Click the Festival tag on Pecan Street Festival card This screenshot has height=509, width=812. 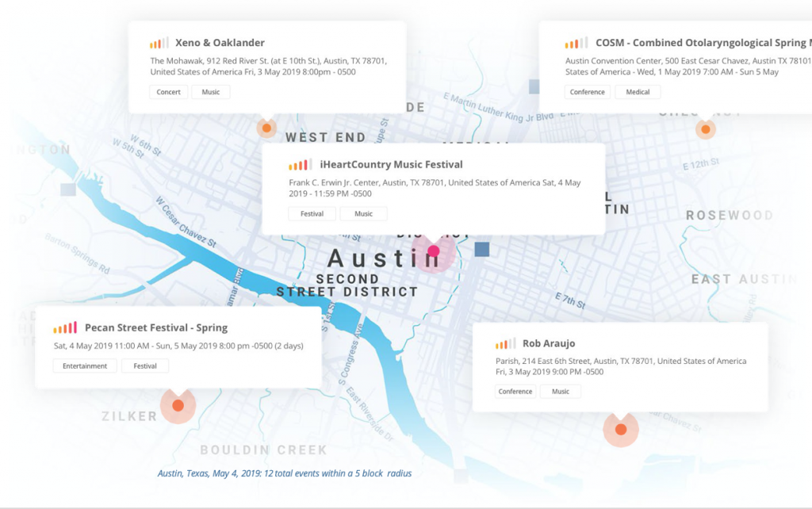click(x=145, y=366)
